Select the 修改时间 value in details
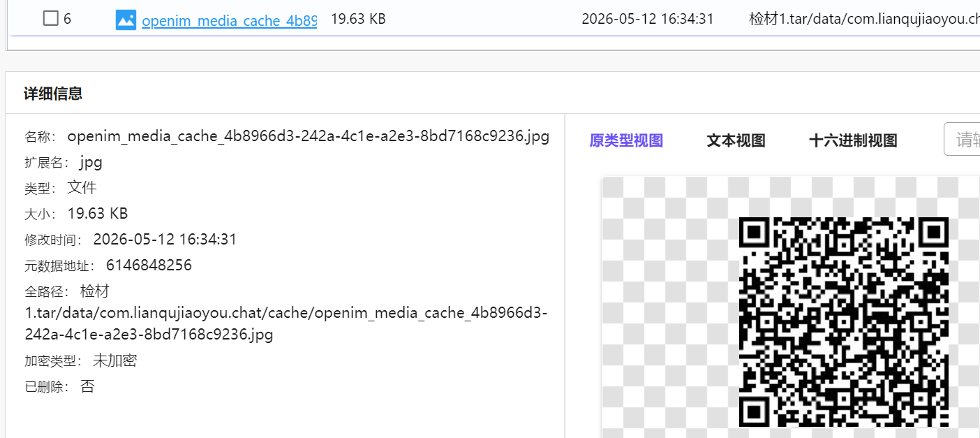 click(165, 240)
